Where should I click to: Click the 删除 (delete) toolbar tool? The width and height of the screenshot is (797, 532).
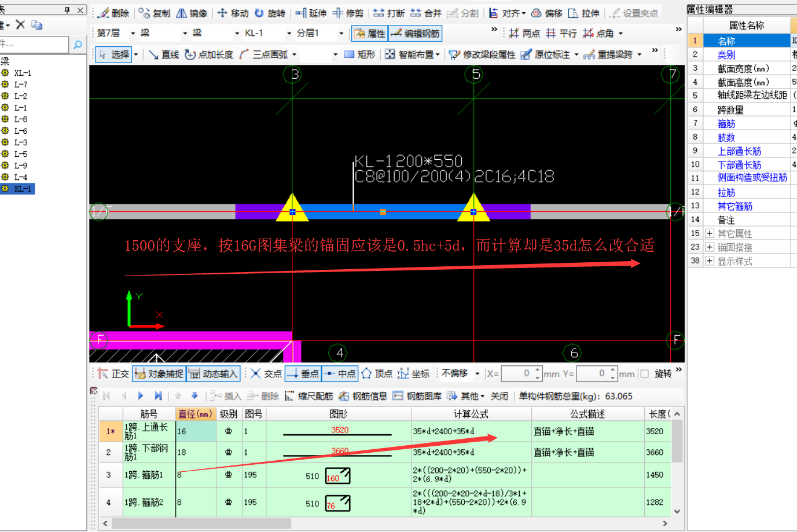[113, 13]
